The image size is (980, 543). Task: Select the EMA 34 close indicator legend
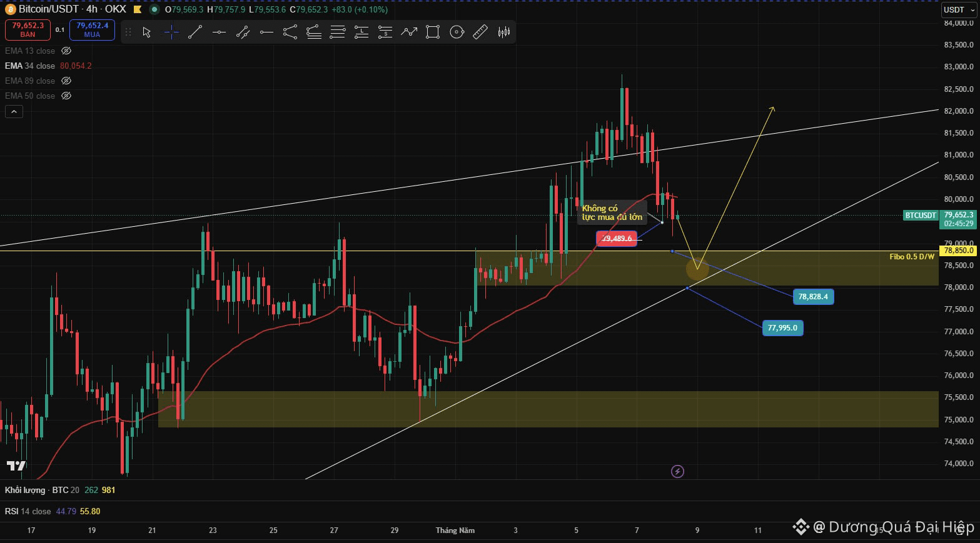[x=30, y=66]
